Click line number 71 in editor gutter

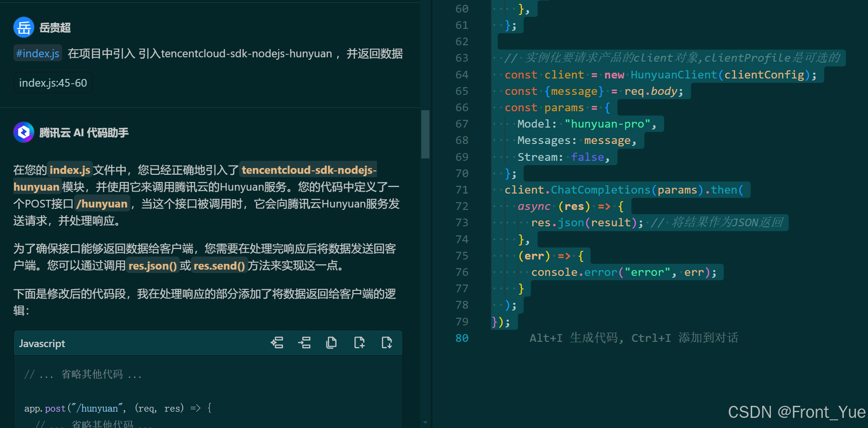(462, 190)
